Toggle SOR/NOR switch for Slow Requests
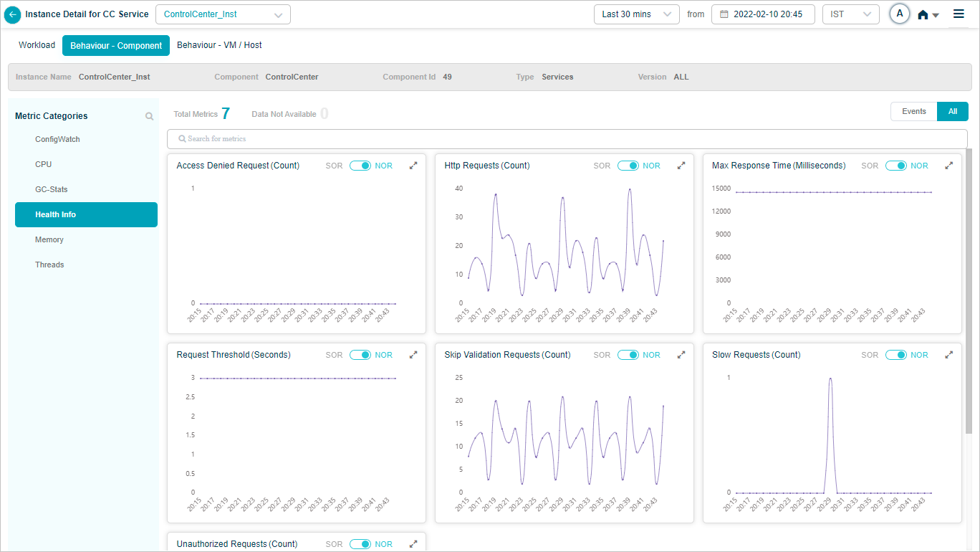 coord(895,355)
